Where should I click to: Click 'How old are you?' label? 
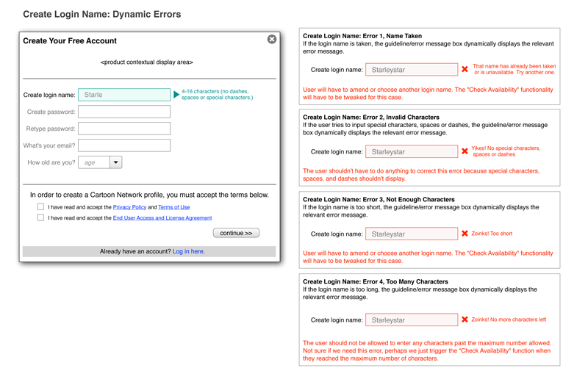pos(51,162)
